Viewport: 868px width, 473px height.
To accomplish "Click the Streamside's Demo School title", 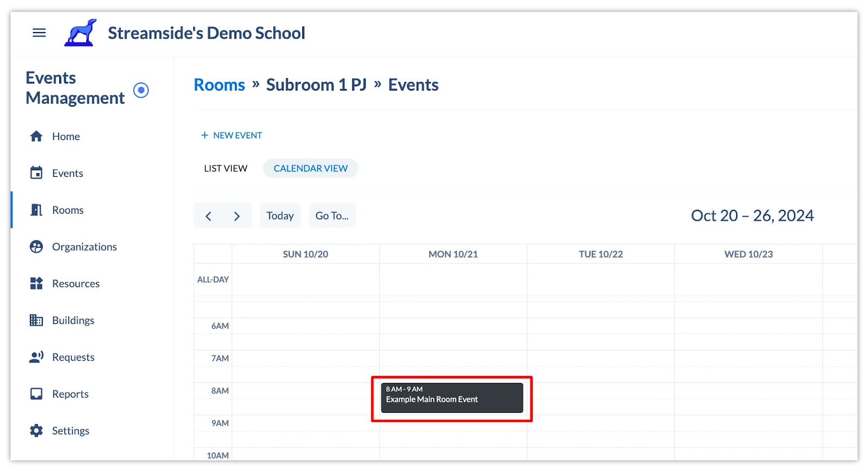I will coord(206,33).
